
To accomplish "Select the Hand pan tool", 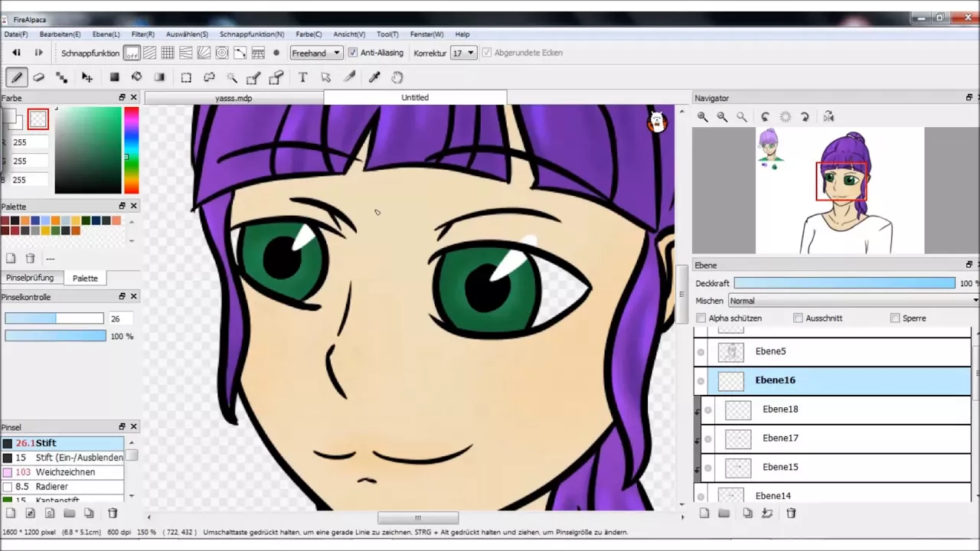I will pyautogui.click(x=397, y=77).
